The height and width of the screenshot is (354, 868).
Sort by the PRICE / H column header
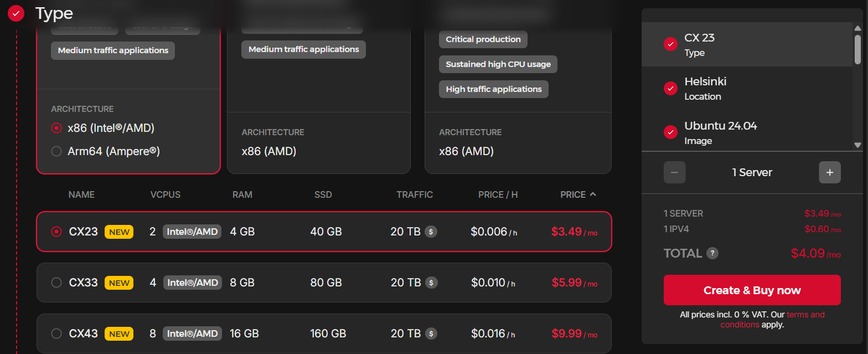click(498, 194)
